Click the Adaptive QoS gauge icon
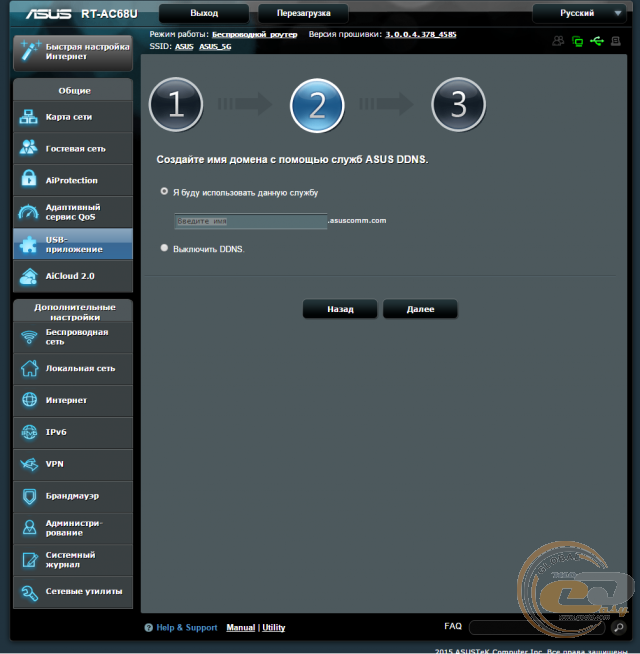Viewport: 640px width, 654px height. tap(28, 212)
